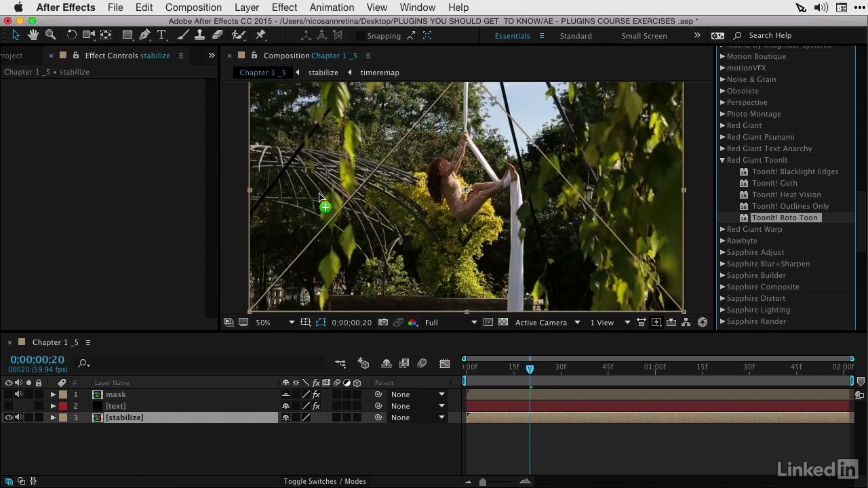Click the Take Snapshot camera icon
The height and width of the screenshot is (488, 868).
[x=383, y=322]
